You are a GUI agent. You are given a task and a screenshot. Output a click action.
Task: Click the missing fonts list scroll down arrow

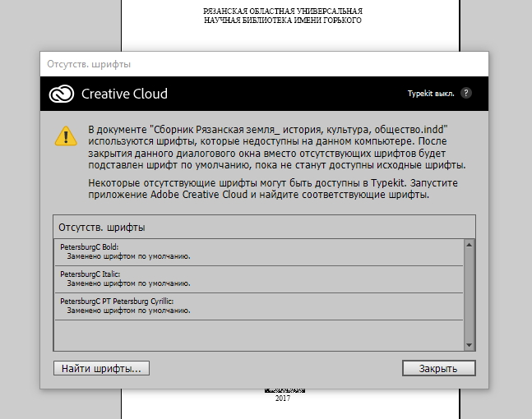(469, 345)
